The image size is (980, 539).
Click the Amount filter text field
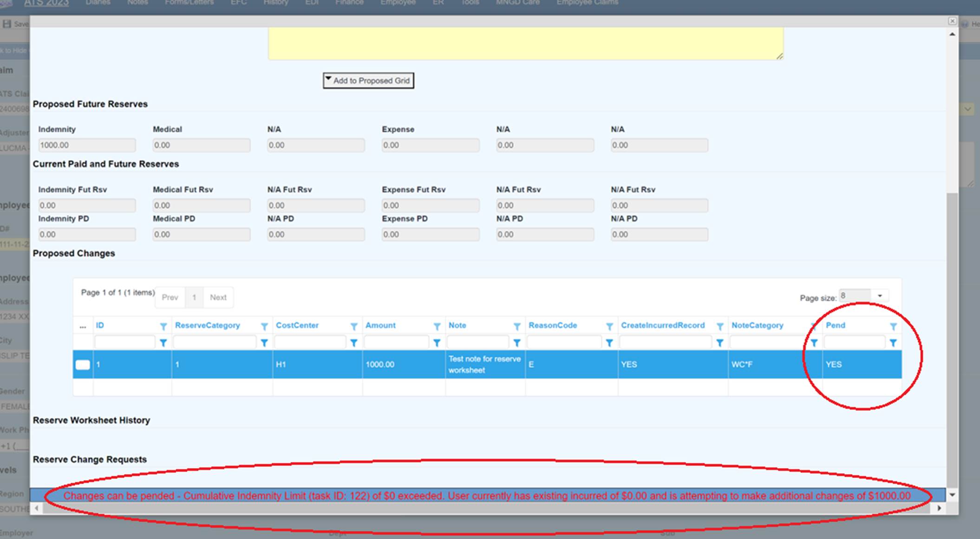tap(396, 343)
